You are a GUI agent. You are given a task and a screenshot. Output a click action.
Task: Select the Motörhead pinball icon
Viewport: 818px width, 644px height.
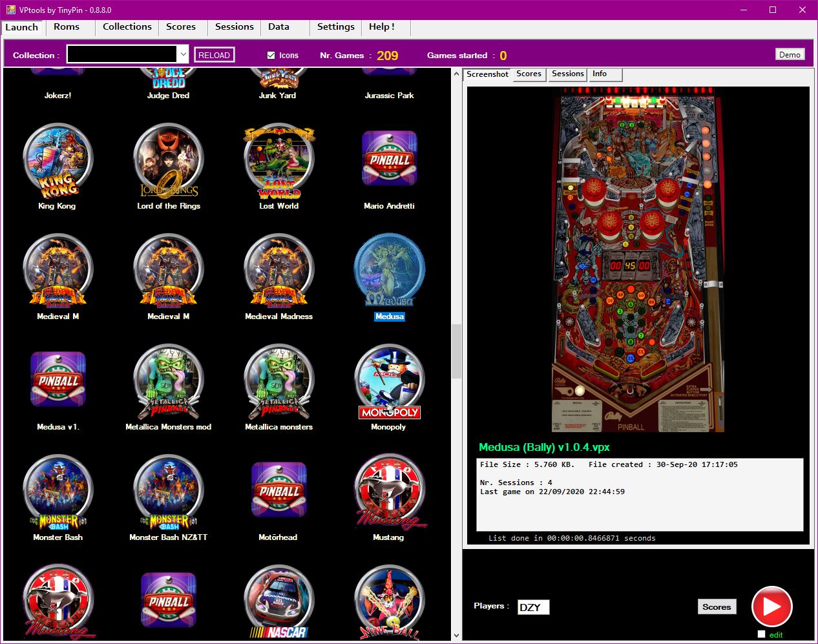(x=278, y=491)
